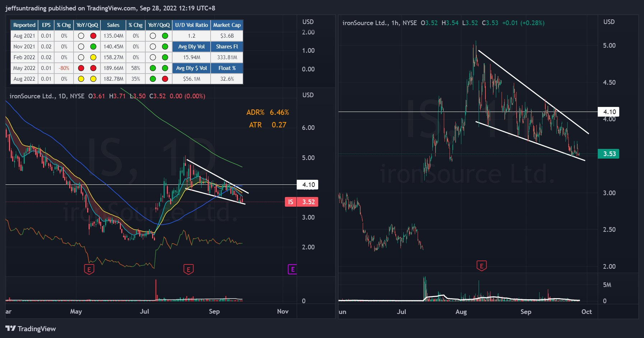
Task: Click the '$3.6B' market cap value
Action: coord(227,36)
